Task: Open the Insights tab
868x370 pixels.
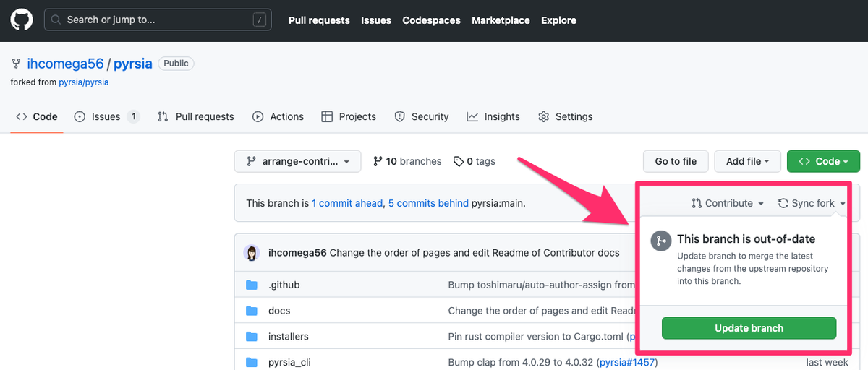Action: click(493, 116)
